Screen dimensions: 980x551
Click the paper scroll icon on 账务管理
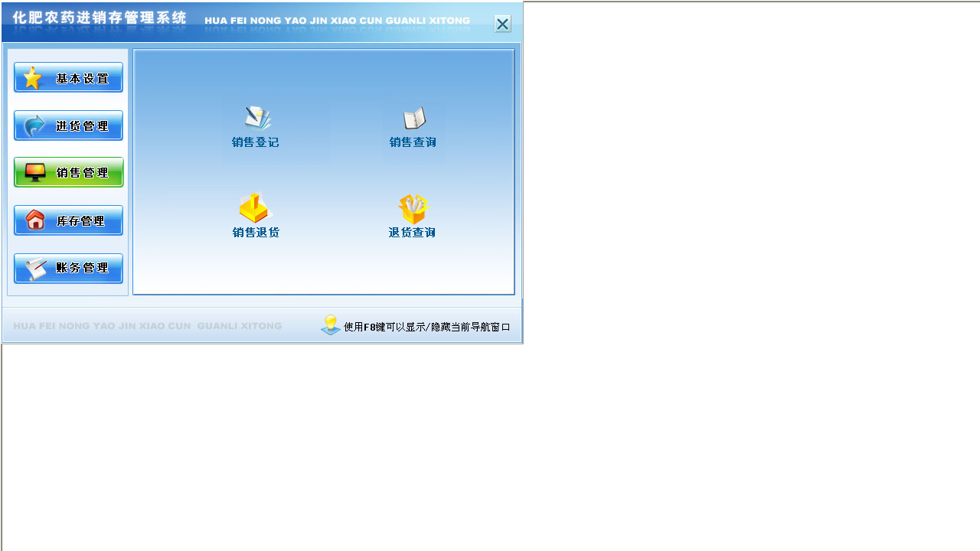(35, 269)
